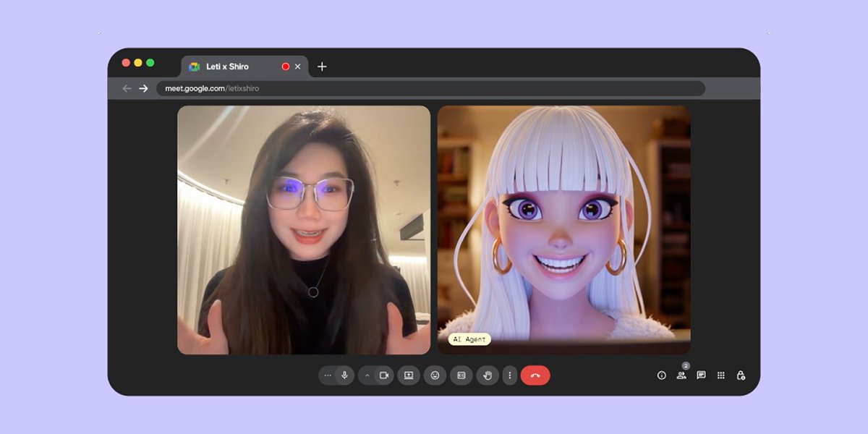This screenshot has height=434, width=868.
Task: Click the red recording indicator on tab
Action: point(286,67)
